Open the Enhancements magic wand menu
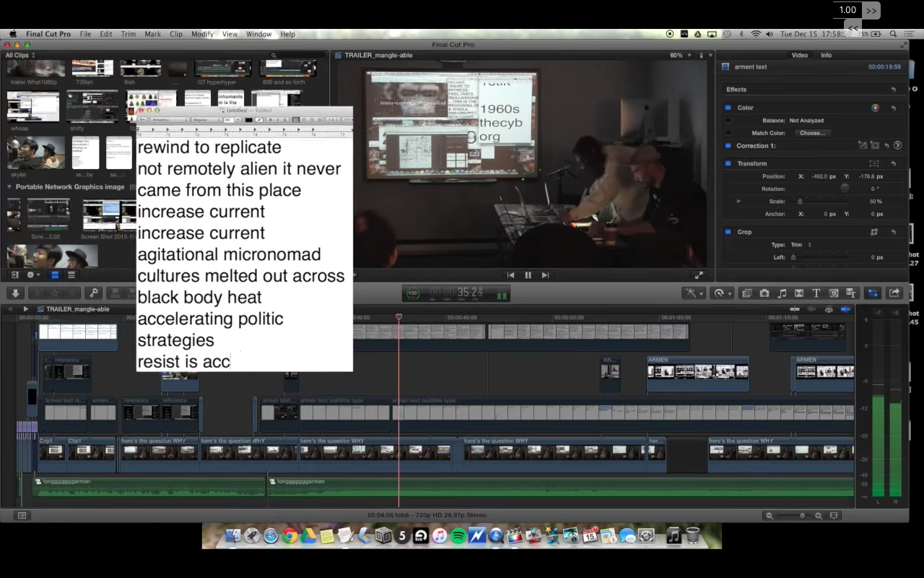Viewport: 924px width, 578px height. (694, 293)
